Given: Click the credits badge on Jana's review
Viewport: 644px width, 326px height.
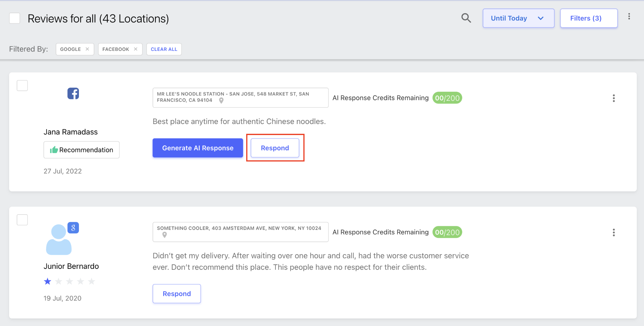Looking at the screenshot, I should click(x=447, y=98).
